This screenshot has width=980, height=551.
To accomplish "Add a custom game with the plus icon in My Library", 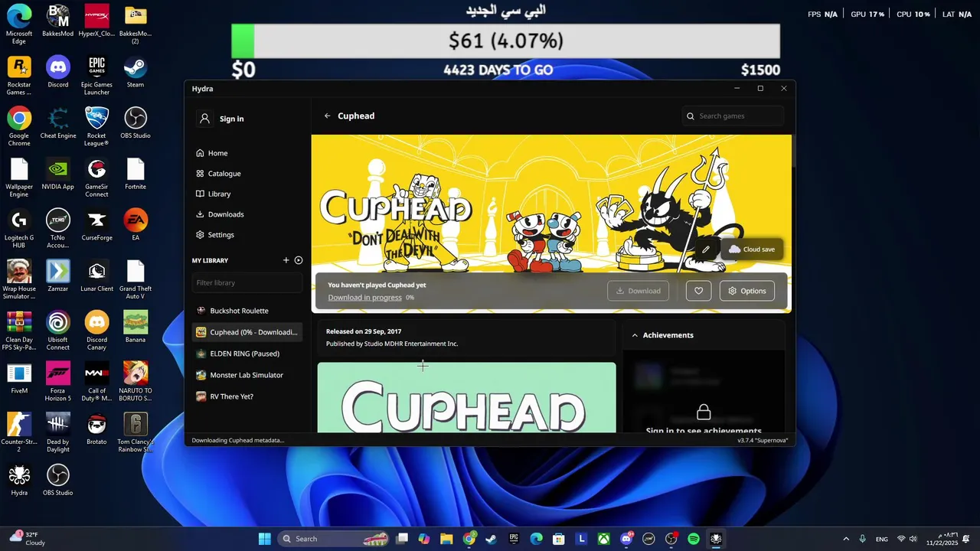I will coord(286,260).
